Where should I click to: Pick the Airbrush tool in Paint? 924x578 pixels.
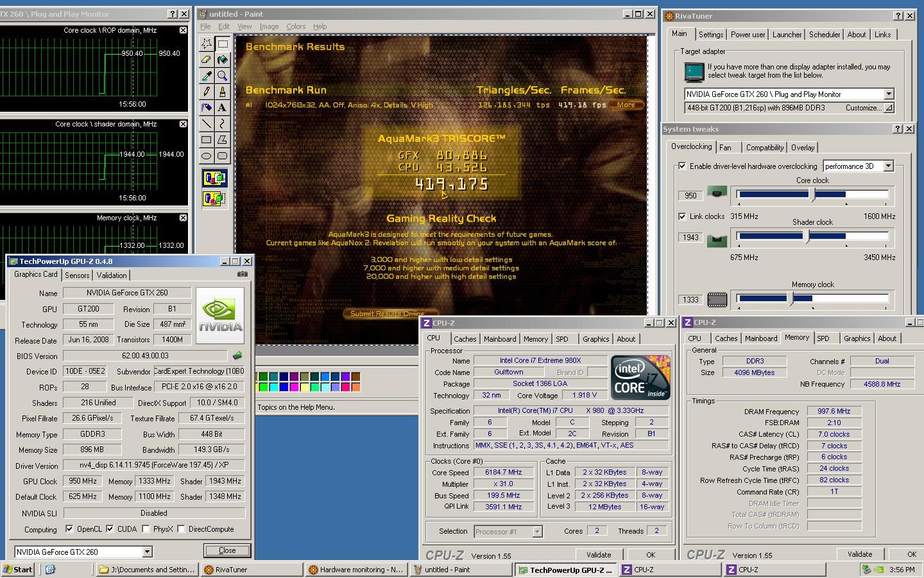[206, 107]
